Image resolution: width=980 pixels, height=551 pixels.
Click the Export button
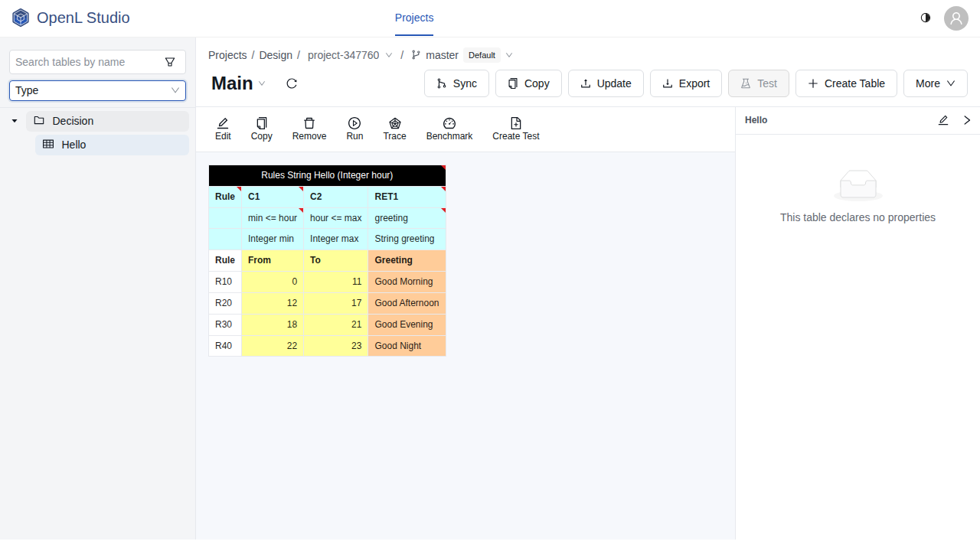pyautogui.click(x=686, y=83)
